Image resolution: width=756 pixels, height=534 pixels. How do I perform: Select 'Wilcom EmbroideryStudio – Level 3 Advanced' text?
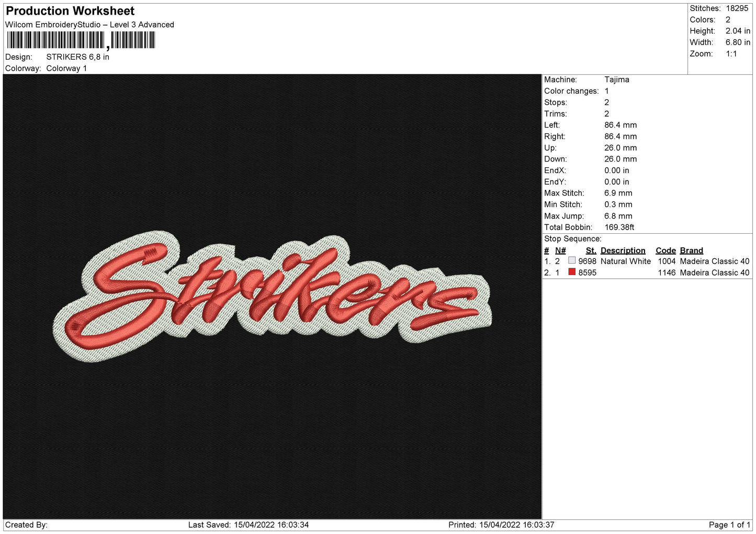pyautogui.click(x=89, y=25)
